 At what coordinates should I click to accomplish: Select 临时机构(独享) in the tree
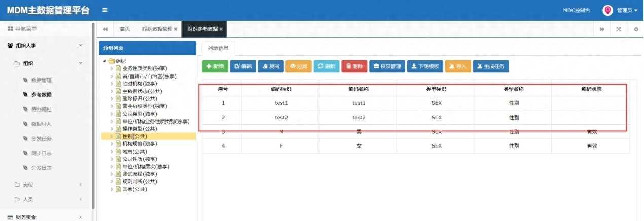pyautogui.click(x=139, y=84)
